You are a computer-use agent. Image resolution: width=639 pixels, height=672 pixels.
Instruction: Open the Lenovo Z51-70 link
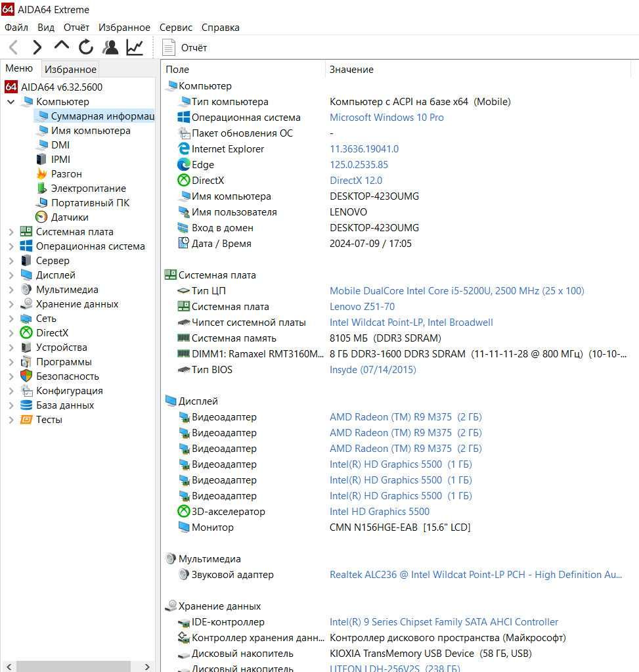362,307
